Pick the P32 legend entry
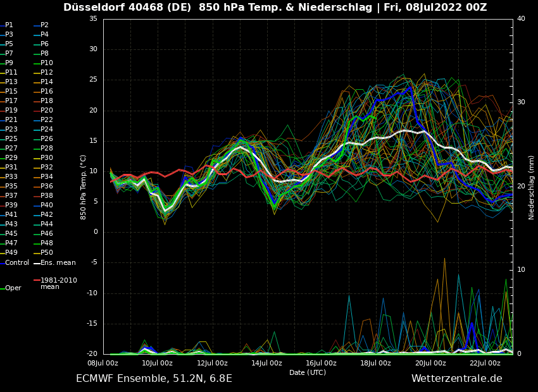The height and width of the screenshot is (392, 538). [47, 168]
